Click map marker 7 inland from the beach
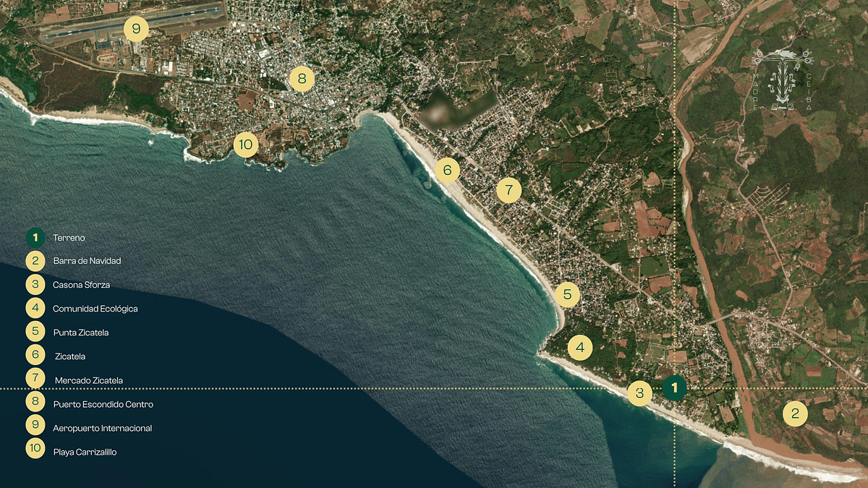The width and height of the screenshot is (868, 488). [509, 191]
